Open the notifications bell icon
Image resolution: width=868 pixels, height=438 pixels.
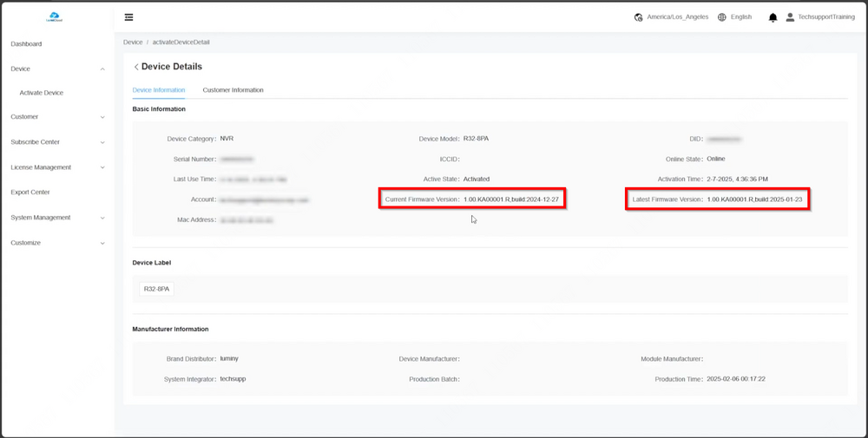[773, 17]
